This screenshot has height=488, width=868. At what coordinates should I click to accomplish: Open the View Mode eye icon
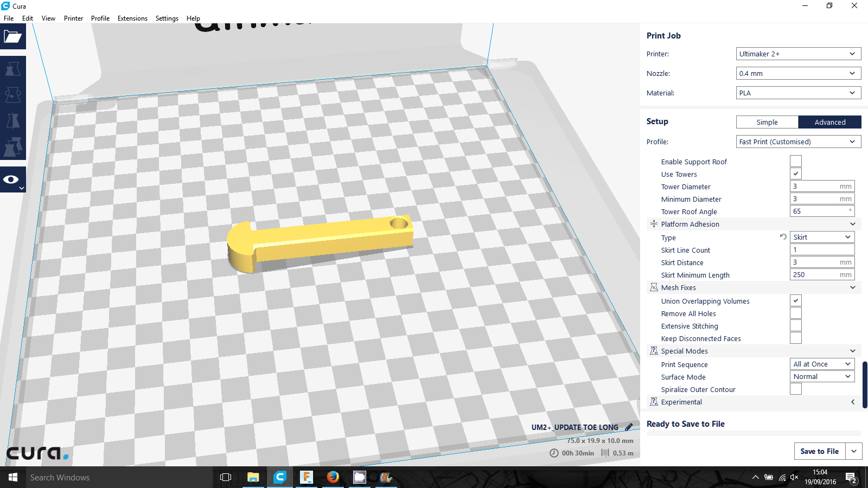click(x=12, y=179)
